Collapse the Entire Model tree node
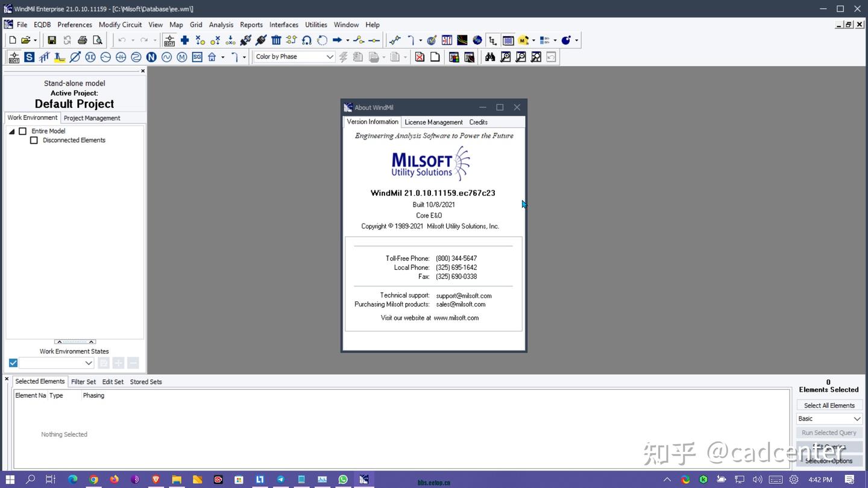 click(11, 131)
